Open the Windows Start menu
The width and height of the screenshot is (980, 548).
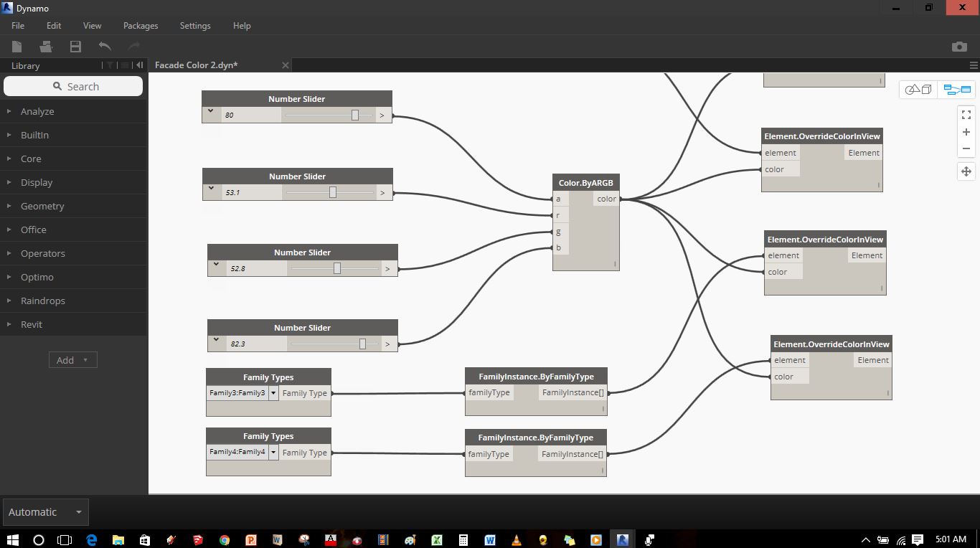click(x=12, y=539)
